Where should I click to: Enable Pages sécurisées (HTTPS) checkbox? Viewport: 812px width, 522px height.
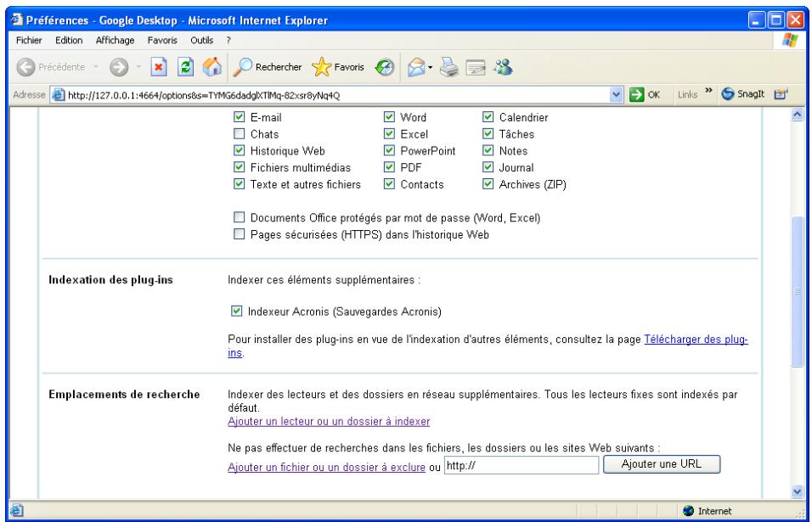coord(239,234)
